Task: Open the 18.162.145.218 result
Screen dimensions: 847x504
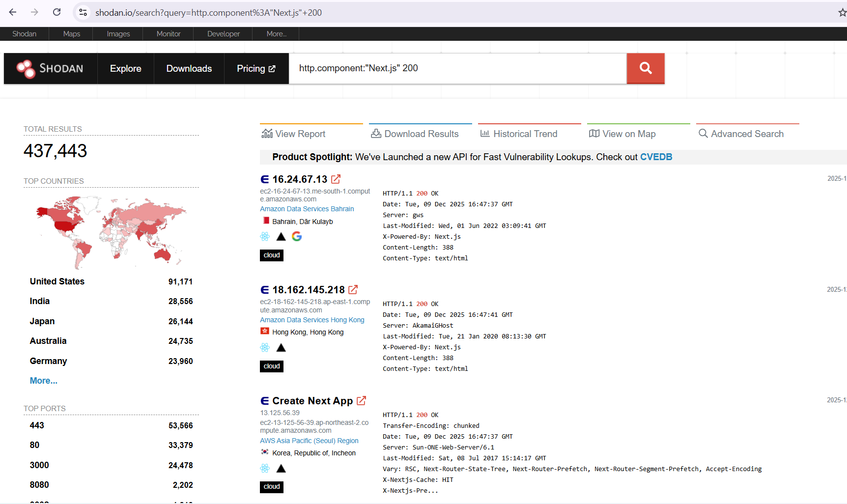Action: click(309, 290)
